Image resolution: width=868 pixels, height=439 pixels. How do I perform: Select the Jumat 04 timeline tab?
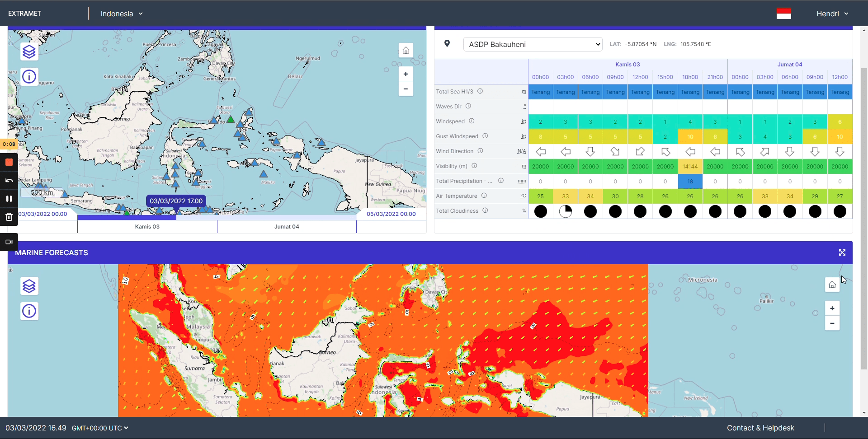tap(286, 226)
